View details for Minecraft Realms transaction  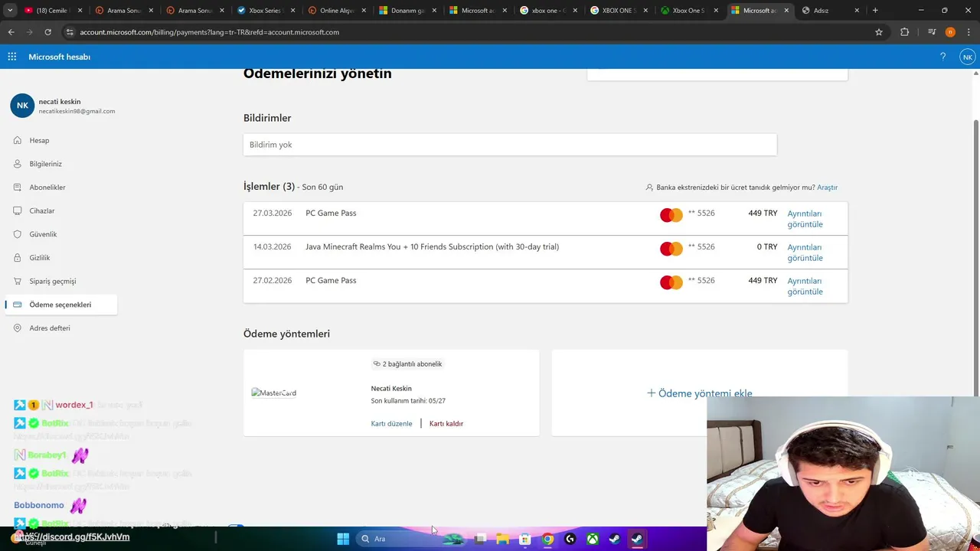pos(805,253)
